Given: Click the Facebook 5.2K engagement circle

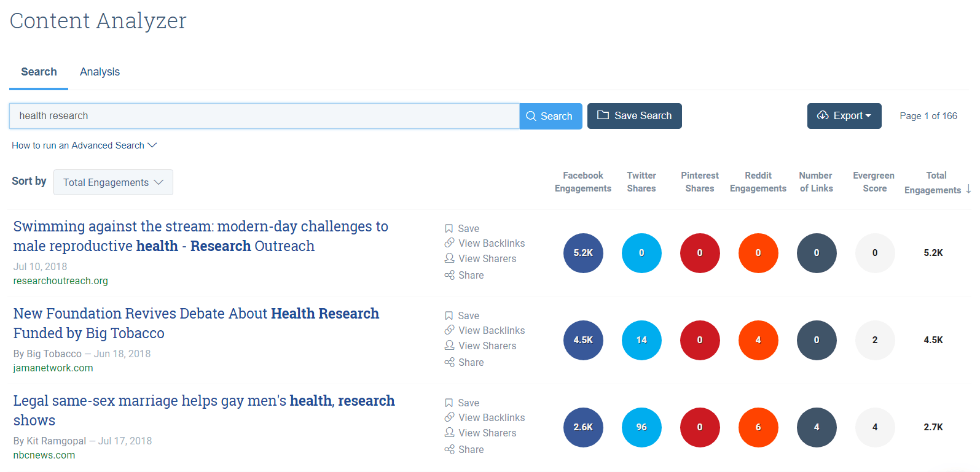Looking at the screenshot, I should point(583,253).
